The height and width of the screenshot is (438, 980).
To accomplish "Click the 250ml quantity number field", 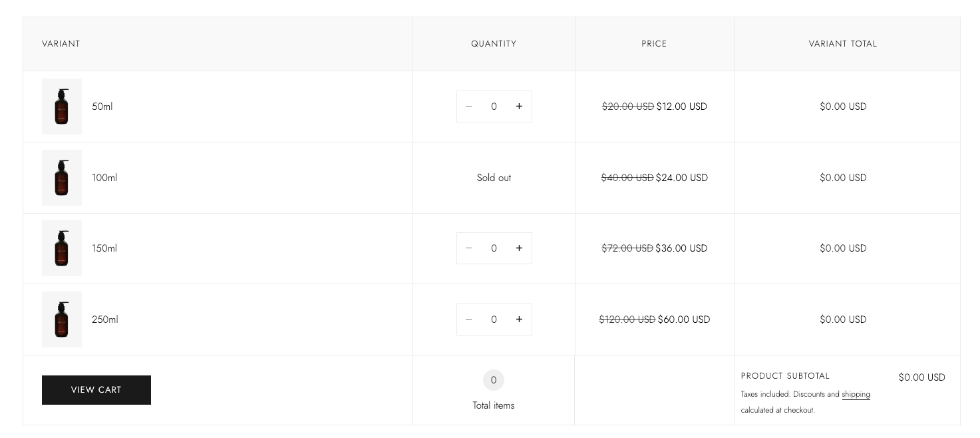I will click(494, 320).
